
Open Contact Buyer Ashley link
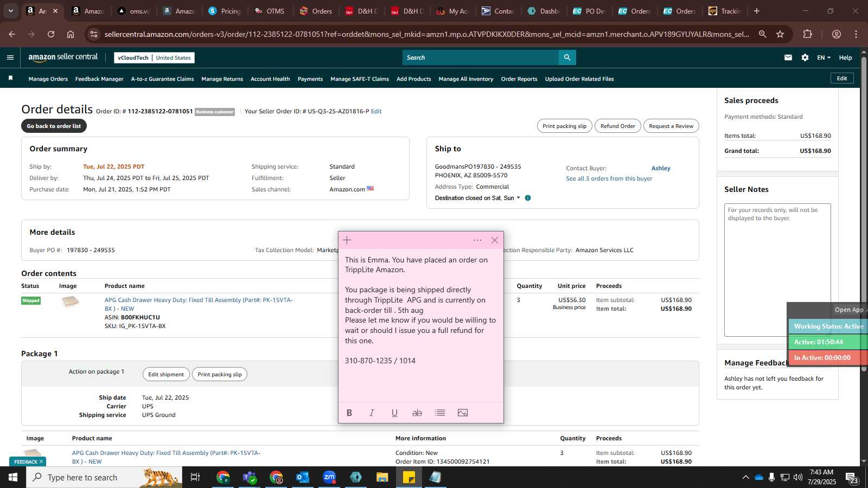coord(661,168)
